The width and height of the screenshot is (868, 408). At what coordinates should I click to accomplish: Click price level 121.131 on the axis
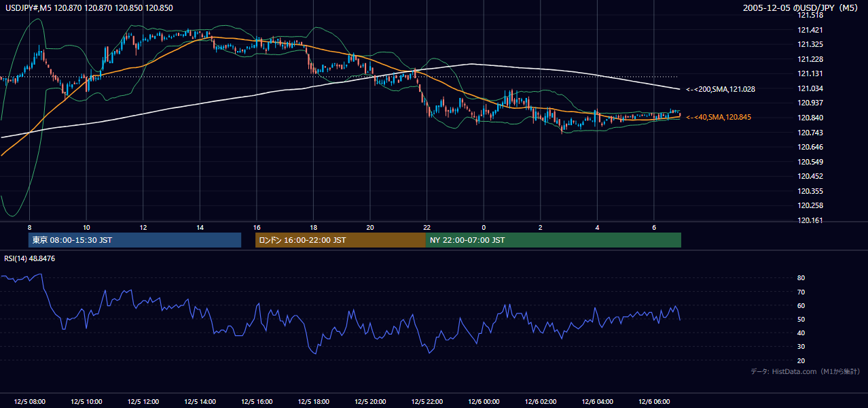810,73
